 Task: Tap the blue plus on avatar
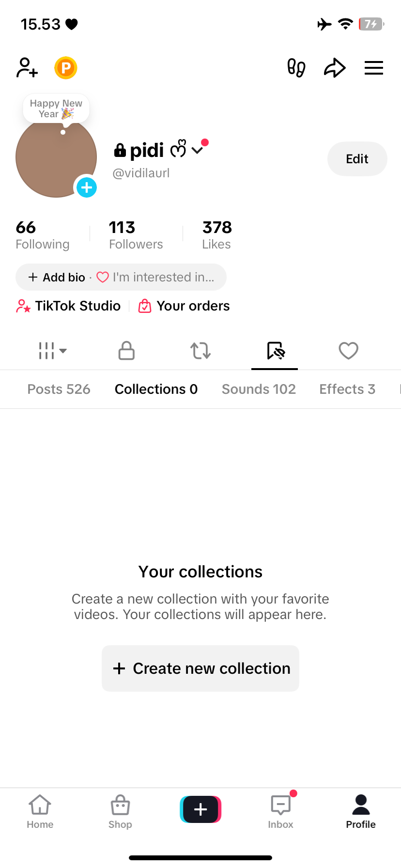87,187
